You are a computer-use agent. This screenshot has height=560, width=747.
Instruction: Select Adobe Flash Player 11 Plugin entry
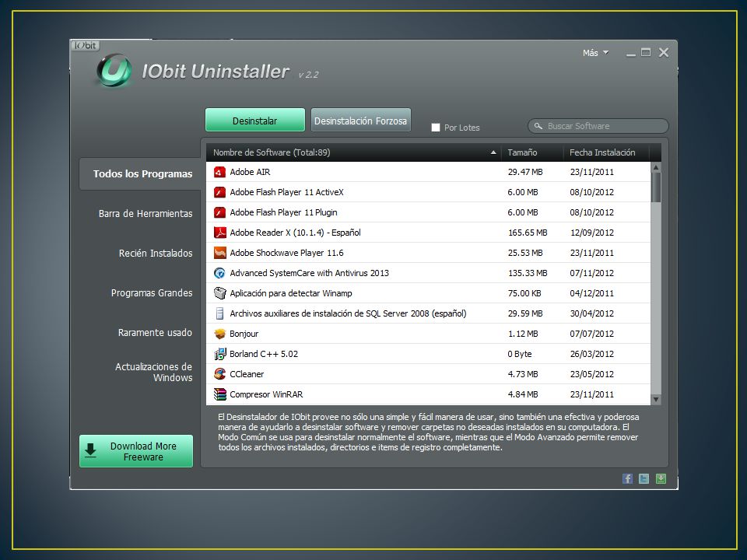[283, 212]
